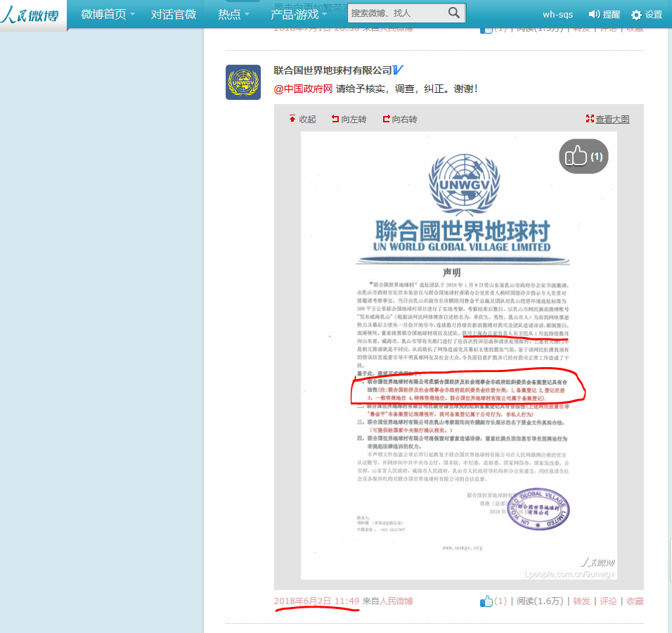Expand the 产品·游戏 dropdown menu
The width and height of the screenshot is (672, 633).
[299, 15]
